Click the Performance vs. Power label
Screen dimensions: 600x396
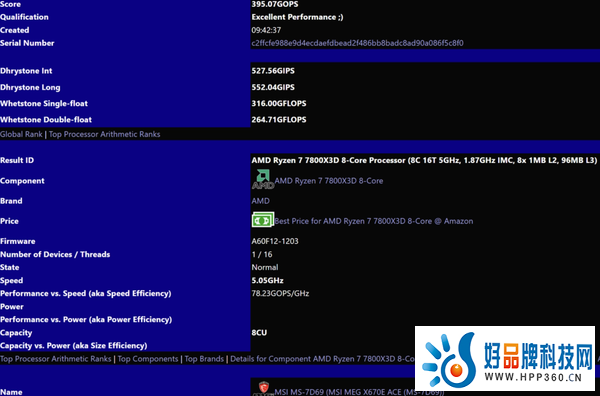coord(86,319)
